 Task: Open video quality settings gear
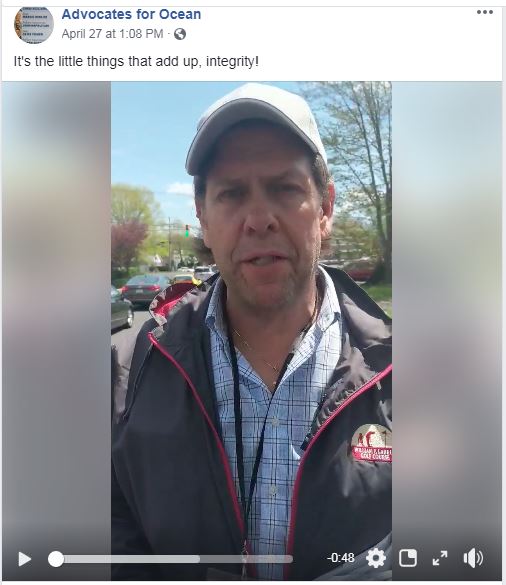click(376, 559)
